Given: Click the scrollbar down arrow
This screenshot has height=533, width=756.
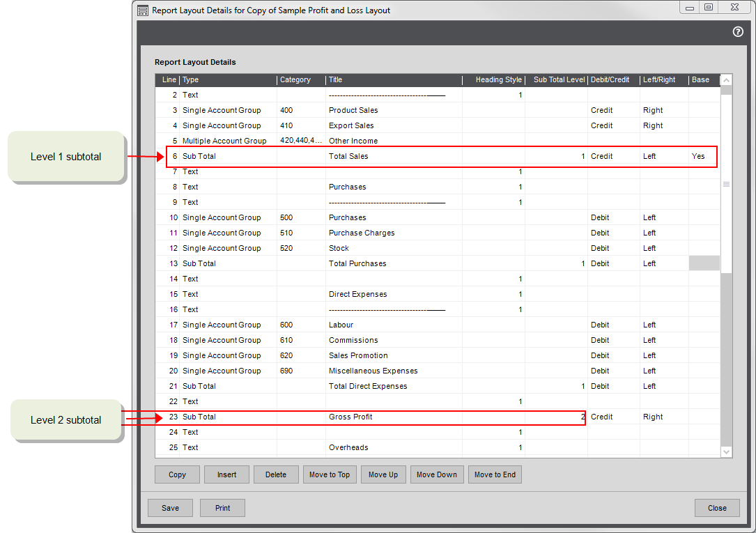Looking at the screenshot, I should 726,451.
